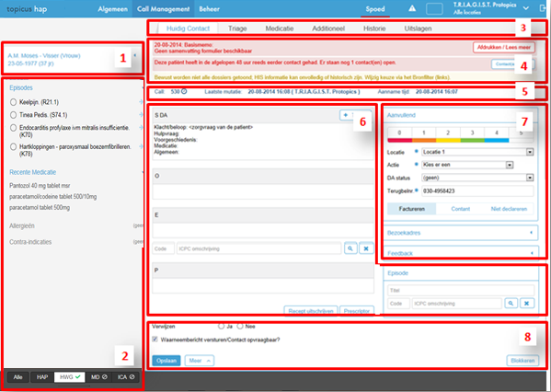Click the clock icon next to Call 530
The image size is (551, 392).
point(184,91)
